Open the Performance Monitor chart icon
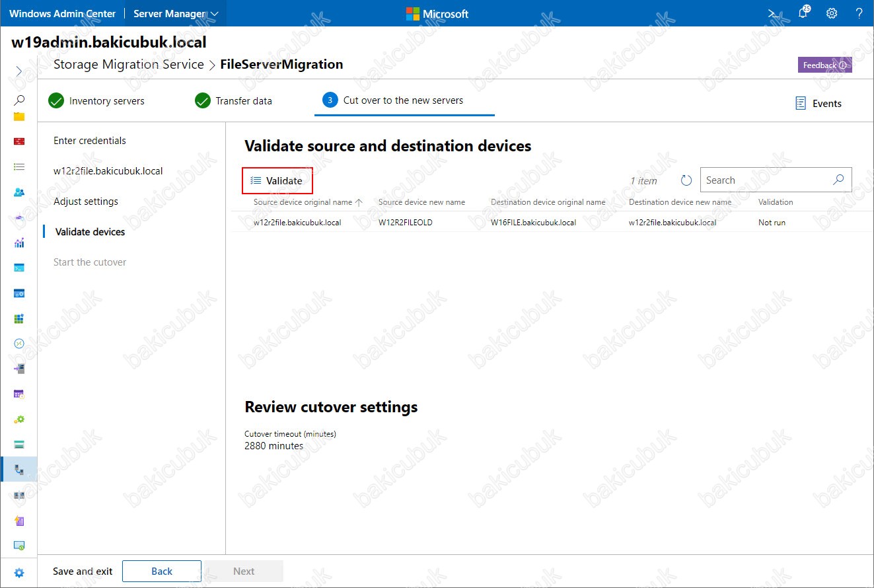This screenshot has height=588, width=874. tap(19, 242)
